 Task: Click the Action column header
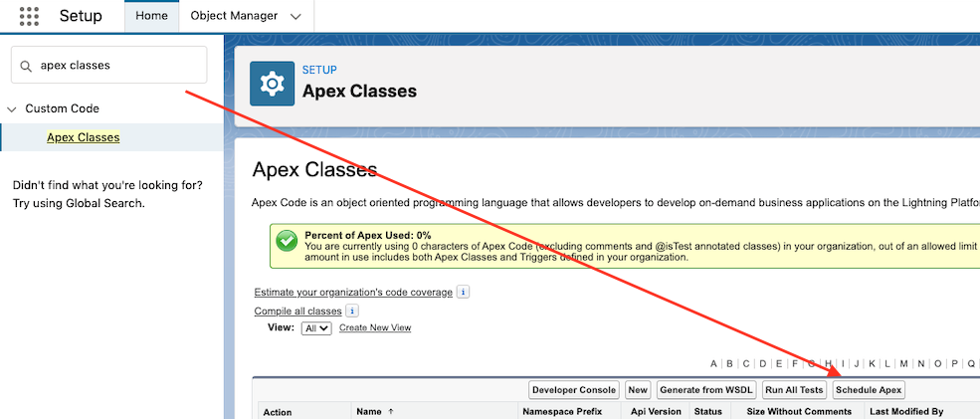pos(278,412)
